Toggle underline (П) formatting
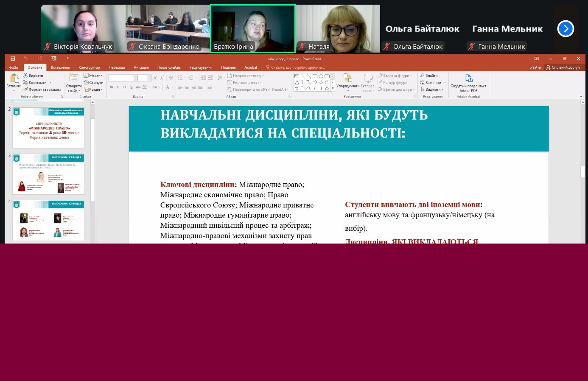 124,87
